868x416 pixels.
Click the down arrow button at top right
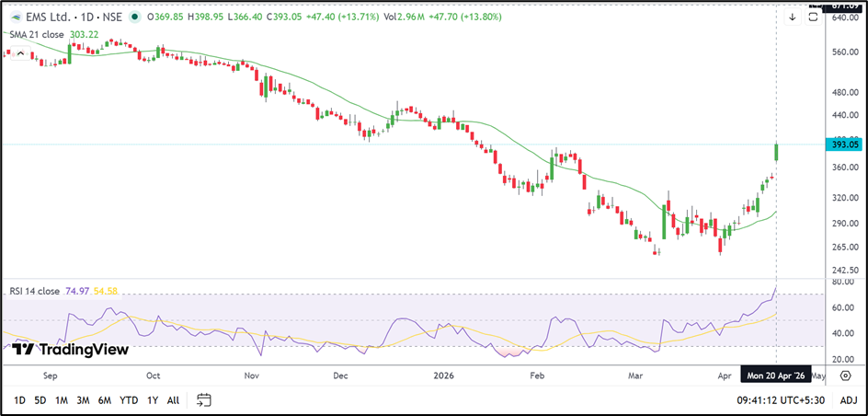[791, 17]
